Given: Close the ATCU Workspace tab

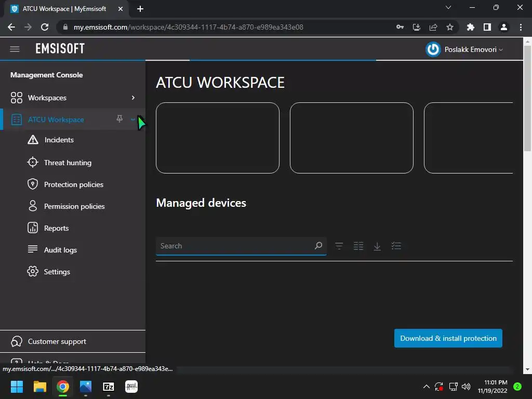Looking at the screenshot, I should click(x=121, y=9).
